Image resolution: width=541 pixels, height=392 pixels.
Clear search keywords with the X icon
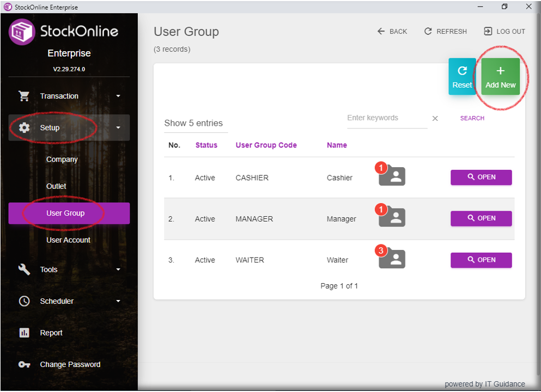click(x=435, y=119)
